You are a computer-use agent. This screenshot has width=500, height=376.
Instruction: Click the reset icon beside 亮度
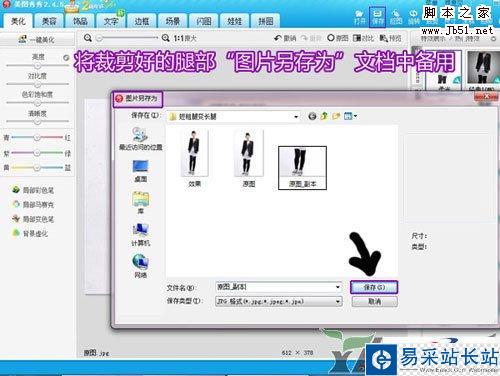click(66, 58)
